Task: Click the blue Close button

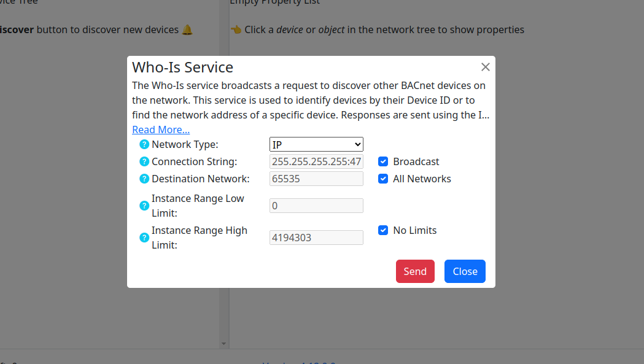Action: (x=465, y=271)
